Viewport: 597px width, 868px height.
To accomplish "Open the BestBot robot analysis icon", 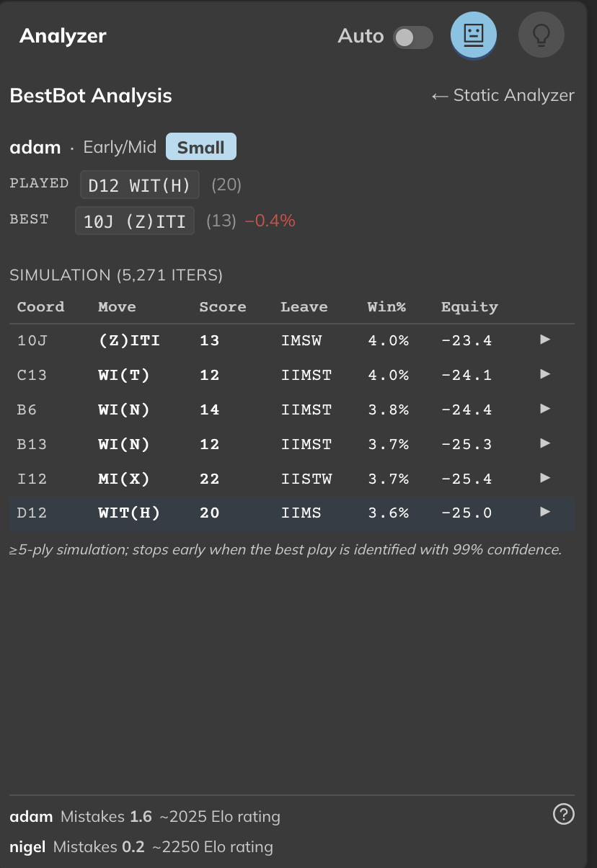I will coord(474,35).
